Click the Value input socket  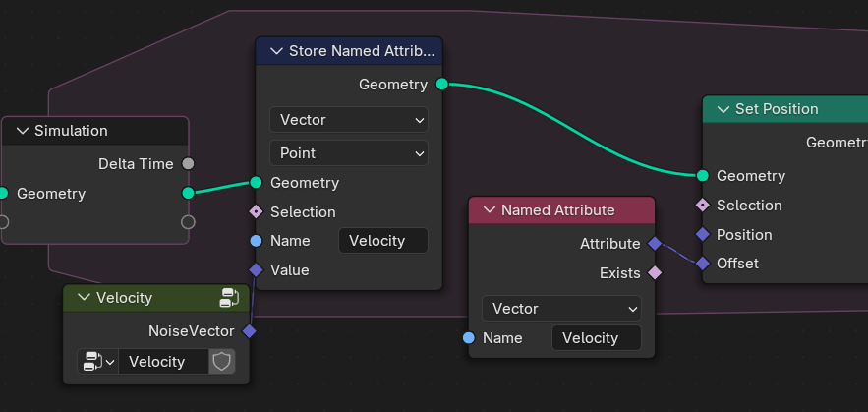(256, 270)
